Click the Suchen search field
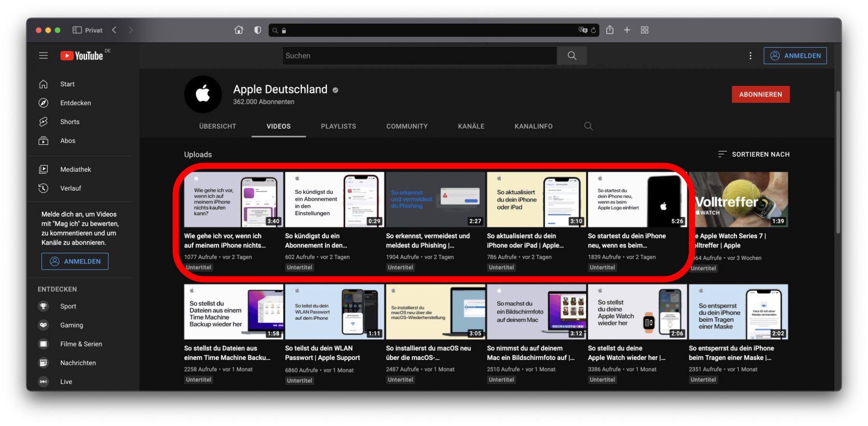This screenshot has height=426, width=868. [420, 55]
